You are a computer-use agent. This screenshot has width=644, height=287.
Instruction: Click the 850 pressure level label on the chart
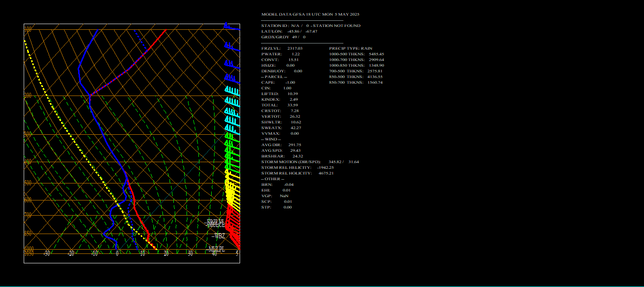(28, 234)
